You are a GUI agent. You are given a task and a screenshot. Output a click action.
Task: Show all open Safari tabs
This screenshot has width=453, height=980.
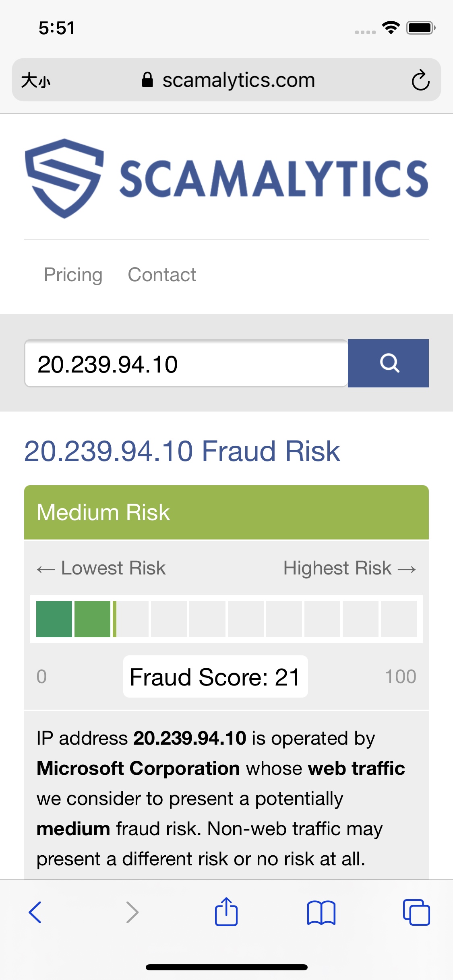pyautogui.click(x=416, y=912)
